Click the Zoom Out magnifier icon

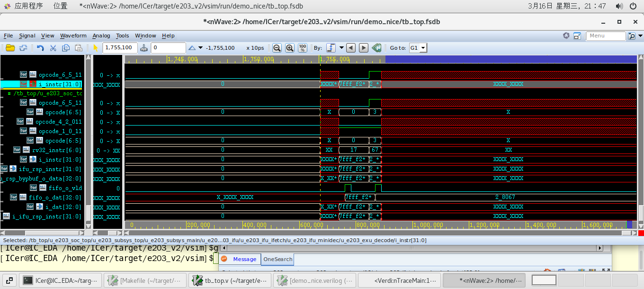(277, 48)
